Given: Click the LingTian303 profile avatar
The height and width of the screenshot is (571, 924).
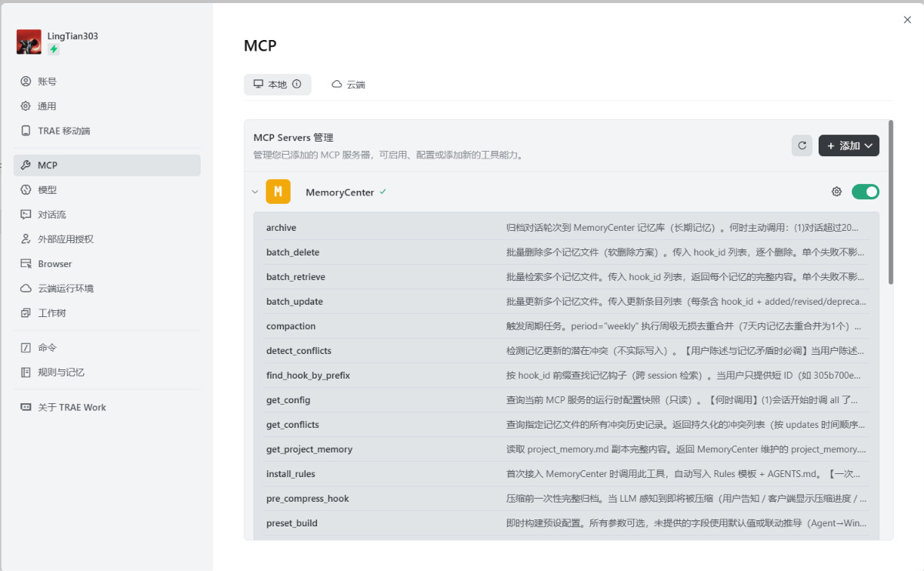Looking at the screenshot, I should coord(29,42).
